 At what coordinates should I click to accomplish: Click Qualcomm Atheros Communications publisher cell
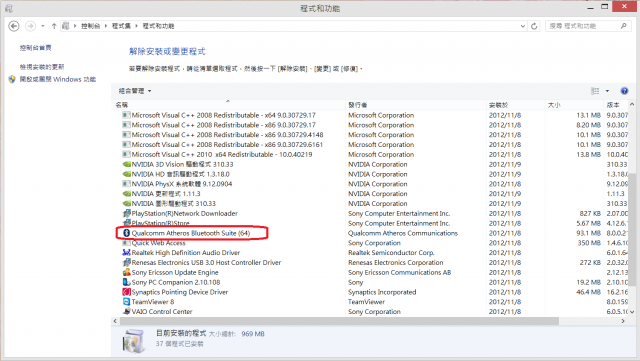point(403,233)
